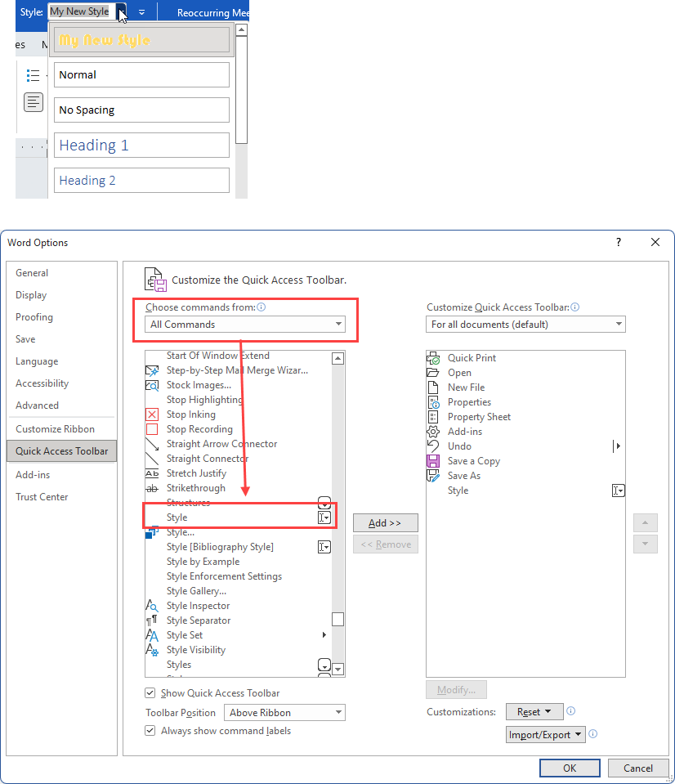Click the align left paragraph icon
Viewport: 675px width, 784px height.
[x=34, y=102]
